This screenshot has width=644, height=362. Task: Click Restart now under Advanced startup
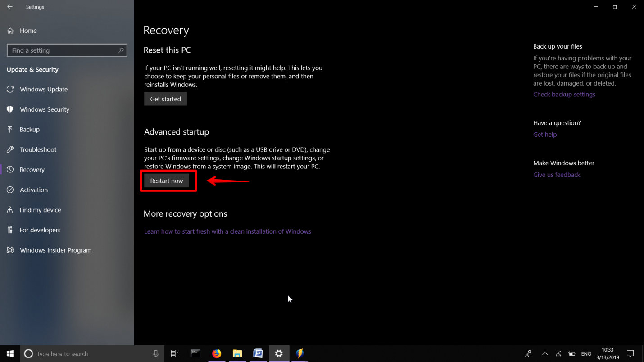(x=167, y=180)
